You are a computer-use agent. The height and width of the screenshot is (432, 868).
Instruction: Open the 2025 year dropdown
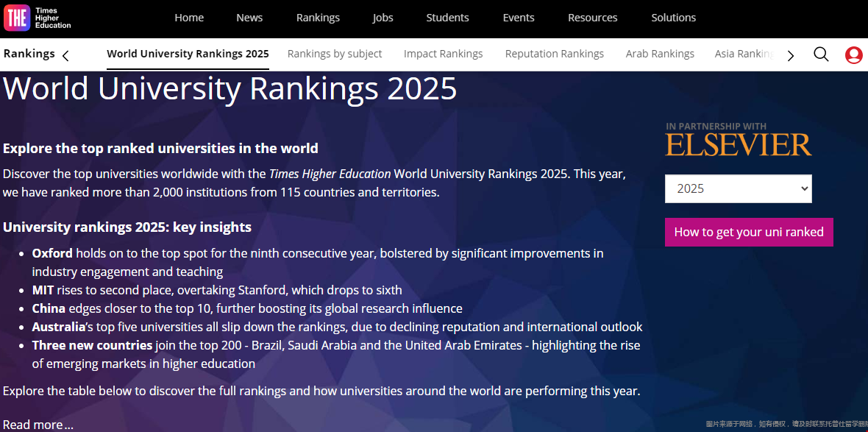(739, 189)
